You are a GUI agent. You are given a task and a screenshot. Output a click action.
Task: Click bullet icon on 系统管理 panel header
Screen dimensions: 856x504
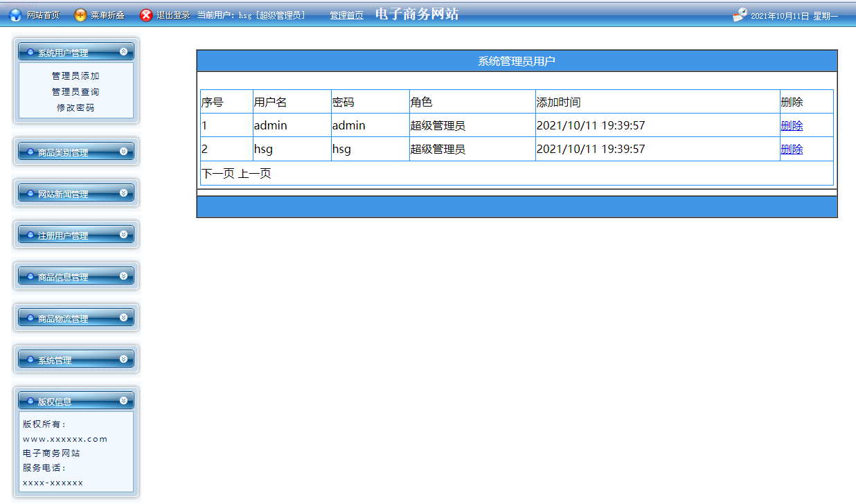tap(30, 359)
